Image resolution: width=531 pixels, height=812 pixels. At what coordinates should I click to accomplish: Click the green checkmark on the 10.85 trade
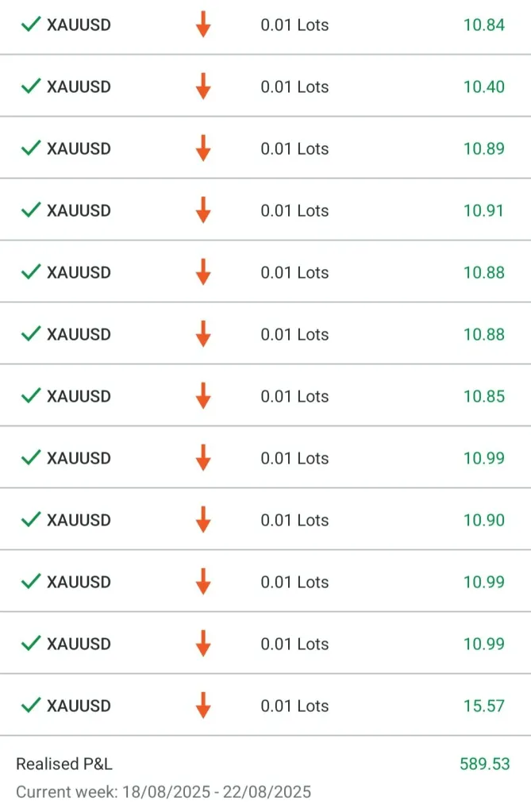31,396
